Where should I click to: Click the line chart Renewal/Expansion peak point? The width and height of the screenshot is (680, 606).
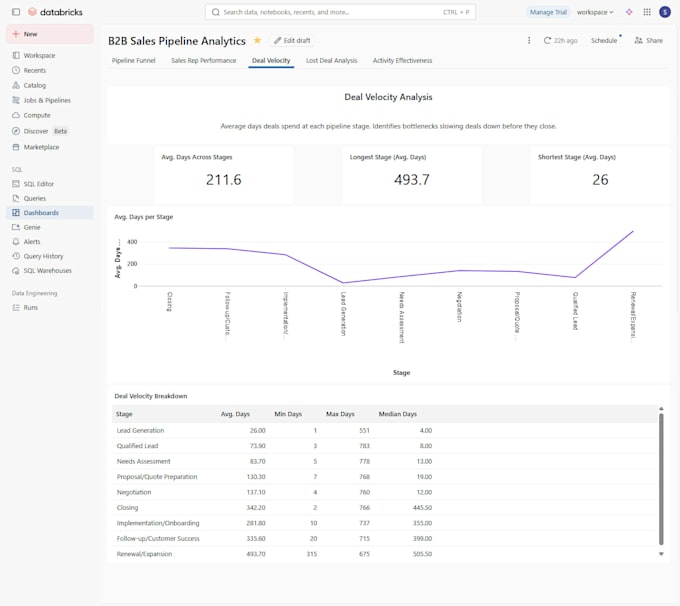point(633,231)
